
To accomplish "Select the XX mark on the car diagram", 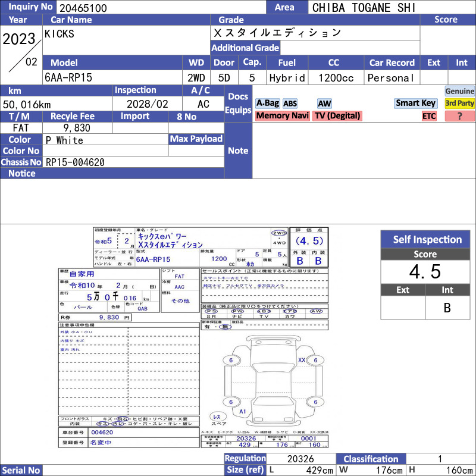I will tap(302, 360).
